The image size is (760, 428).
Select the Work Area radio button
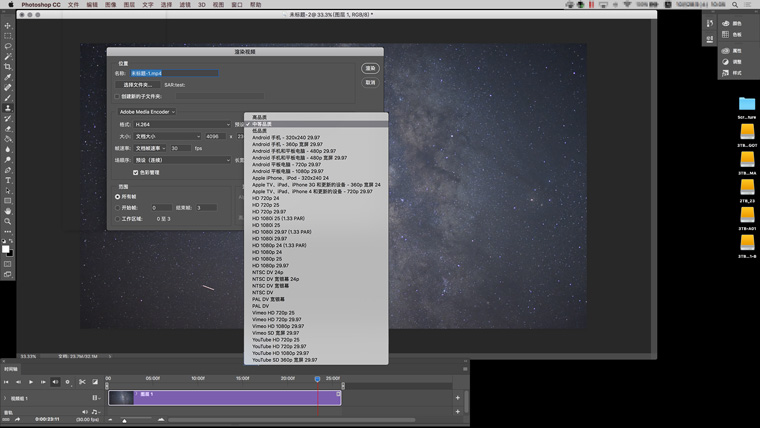tap(117, 219)
